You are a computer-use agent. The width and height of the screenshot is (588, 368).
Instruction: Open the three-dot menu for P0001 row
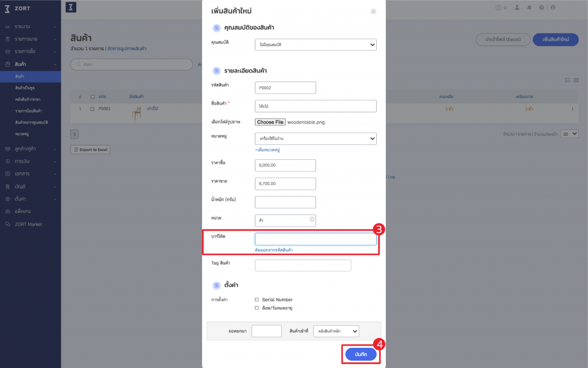(x=572, y=109)
